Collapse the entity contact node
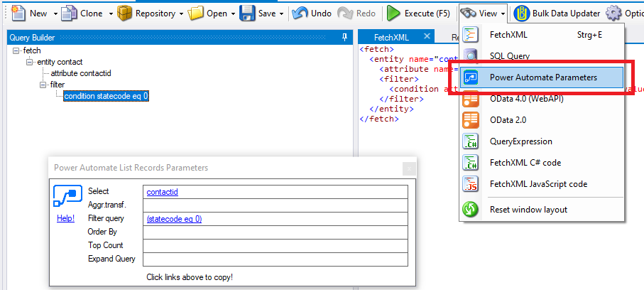This screenshot has width=644, height=290. click(x=29, y=62)
